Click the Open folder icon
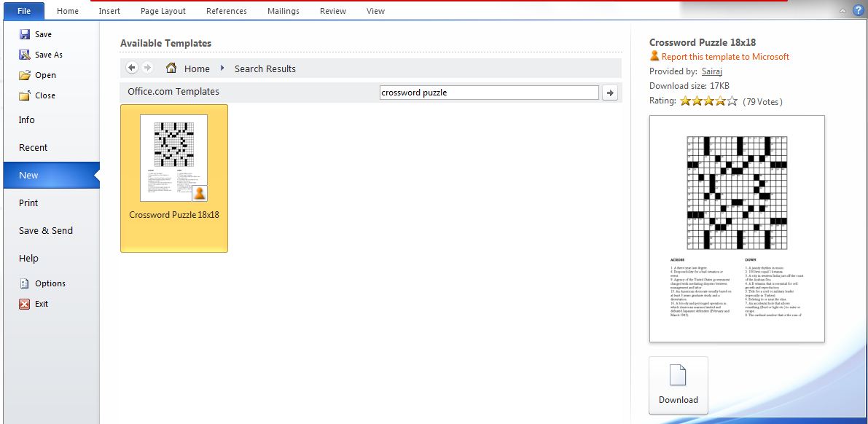This screenshot has height=424, width=868. point(24,75)
